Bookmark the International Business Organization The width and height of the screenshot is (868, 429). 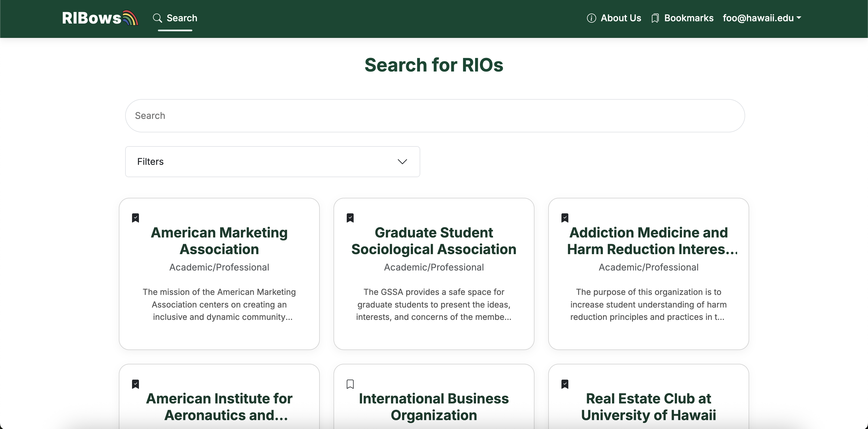point(350,384)
